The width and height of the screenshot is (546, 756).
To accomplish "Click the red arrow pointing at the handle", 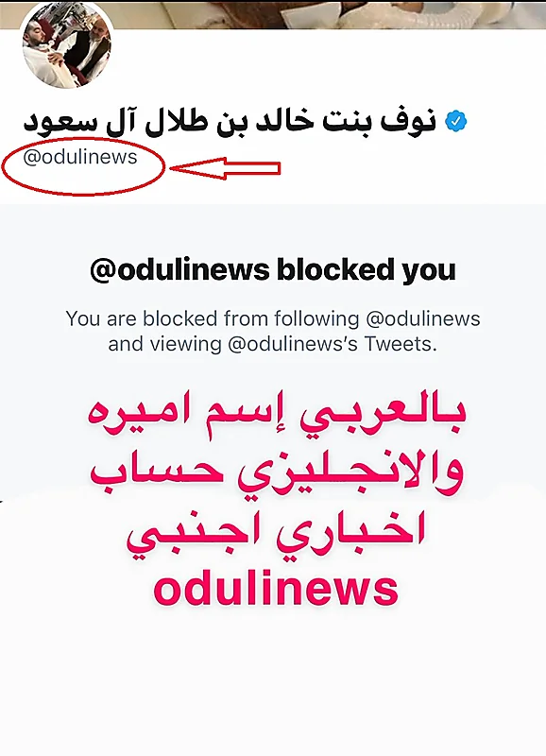I will 225,168.
